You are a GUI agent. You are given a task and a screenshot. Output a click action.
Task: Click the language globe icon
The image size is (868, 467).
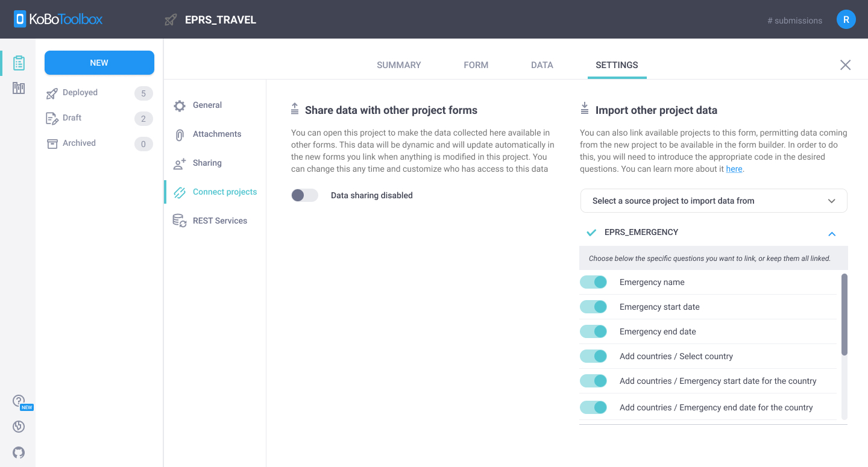[18, 427]
